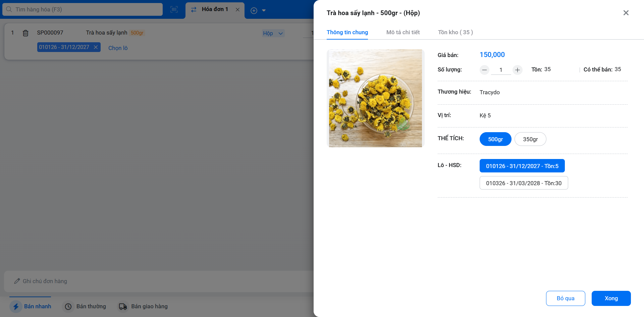The height and width of the screenshot is (317, 644).
Task: Open the Thông tin chung tab
Action: pyautogui.click(x=347, y=32)
